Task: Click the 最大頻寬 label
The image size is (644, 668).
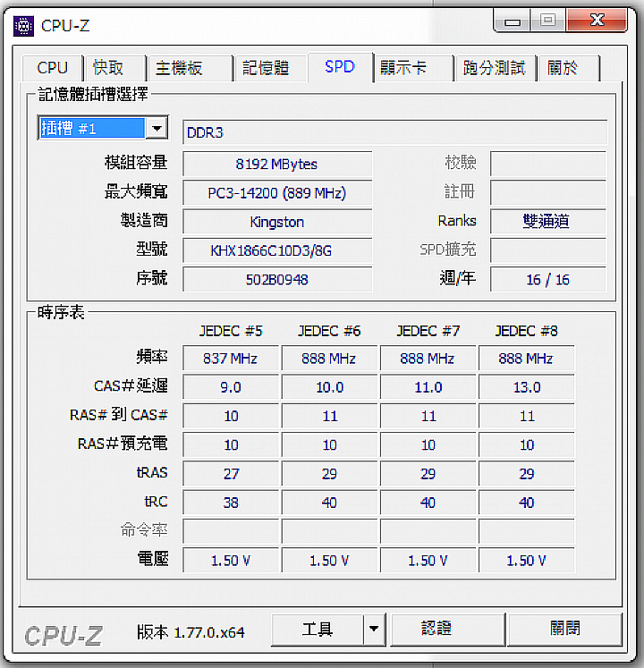Action: tap(136, 191)
